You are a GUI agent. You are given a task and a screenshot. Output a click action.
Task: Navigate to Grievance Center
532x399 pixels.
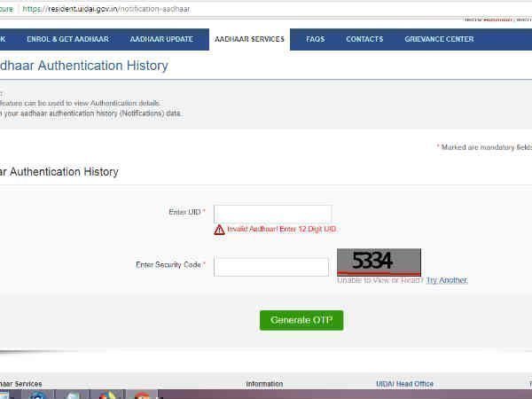pos(439,39)
